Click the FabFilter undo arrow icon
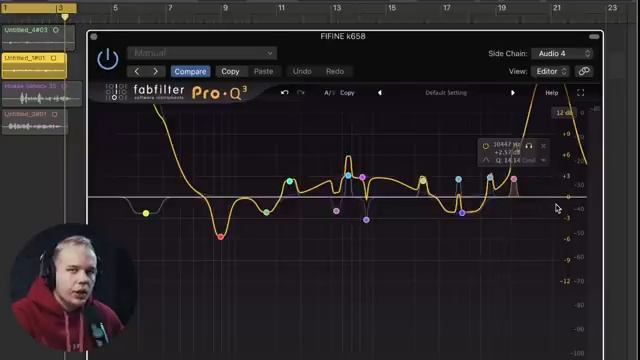Screen dimensions: 640x360 pyautogui.click(x=284, y=93)
